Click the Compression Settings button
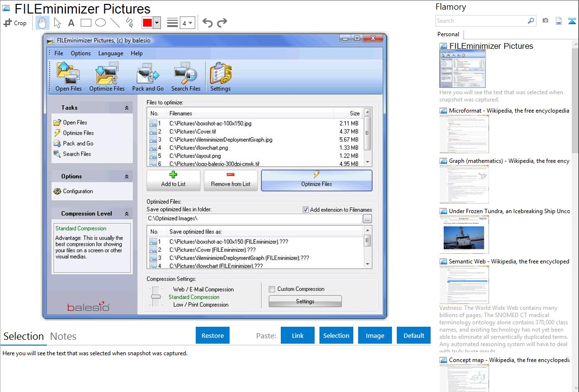 click(x=305, y=301)
